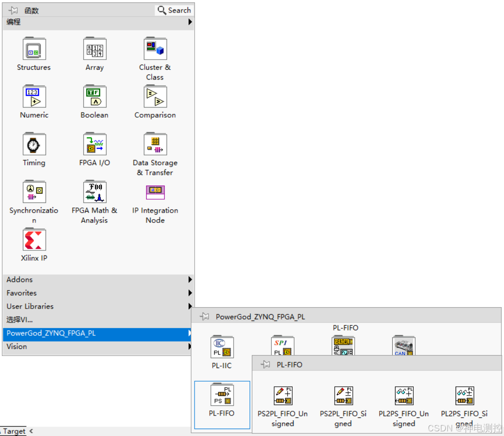Select PS2PL_FIFO_Unsigned VI
Image resolution: width=504 pixels, height=436 pixels.
coord(283,396)
